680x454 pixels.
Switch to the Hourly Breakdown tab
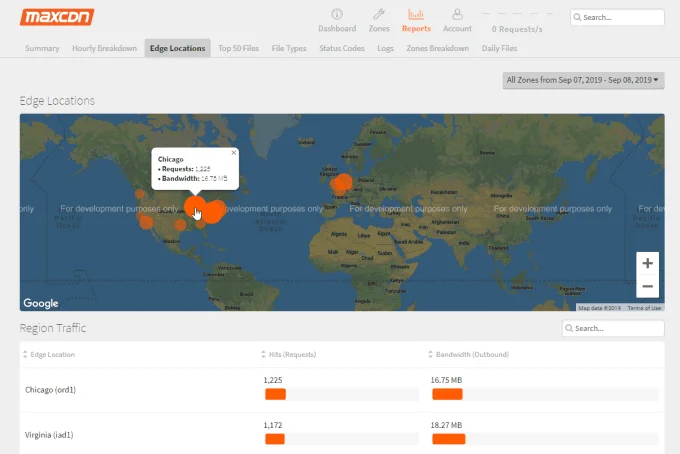pos(103,48)
